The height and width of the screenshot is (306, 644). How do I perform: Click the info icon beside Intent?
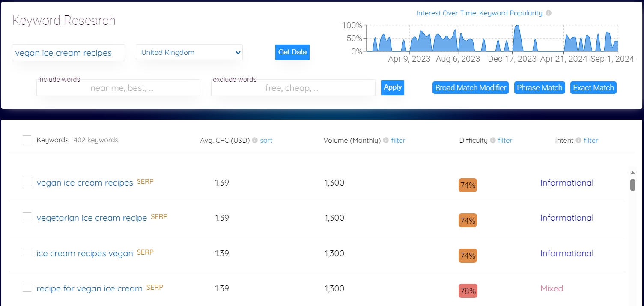pyautogui.click(x=578, y=141)
